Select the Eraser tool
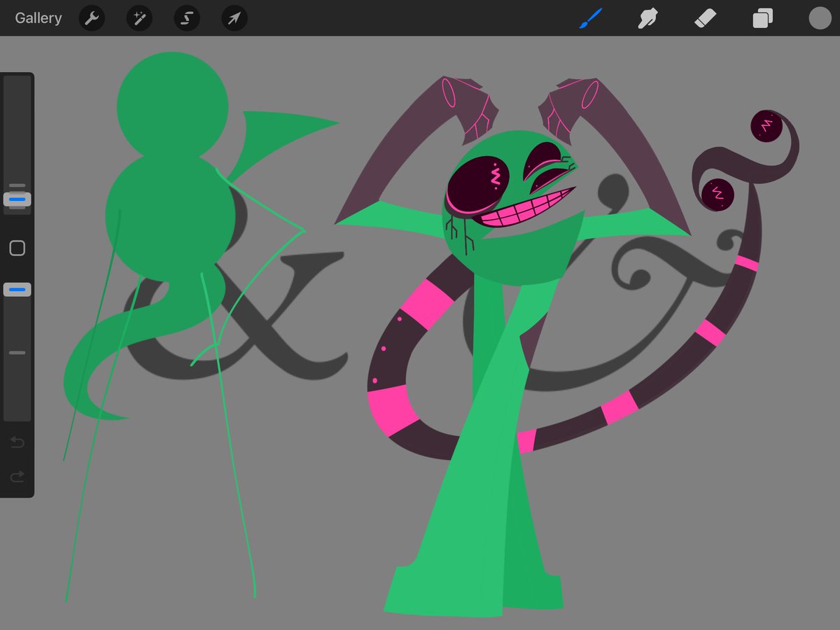840x630 pixels. [x=705, y=18]
